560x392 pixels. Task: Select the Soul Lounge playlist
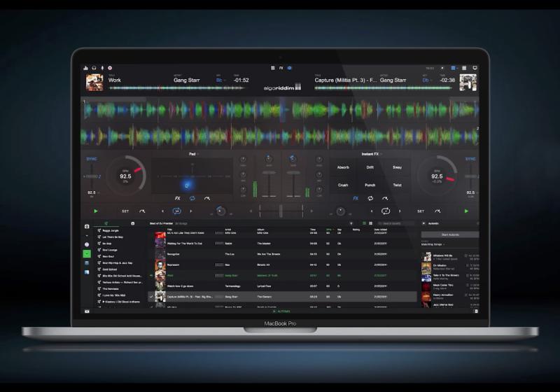coord(111,250)
